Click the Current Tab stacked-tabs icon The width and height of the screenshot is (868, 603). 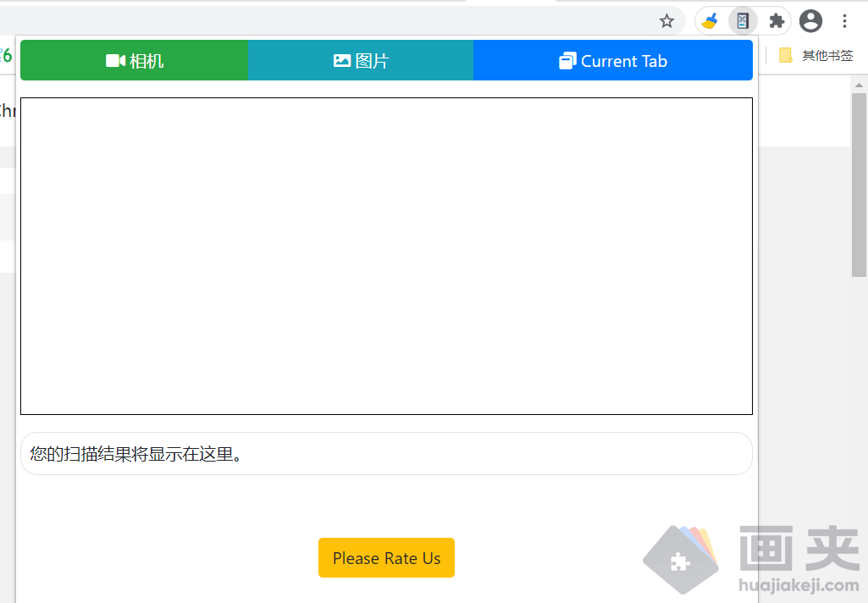(x=567, y=60)
